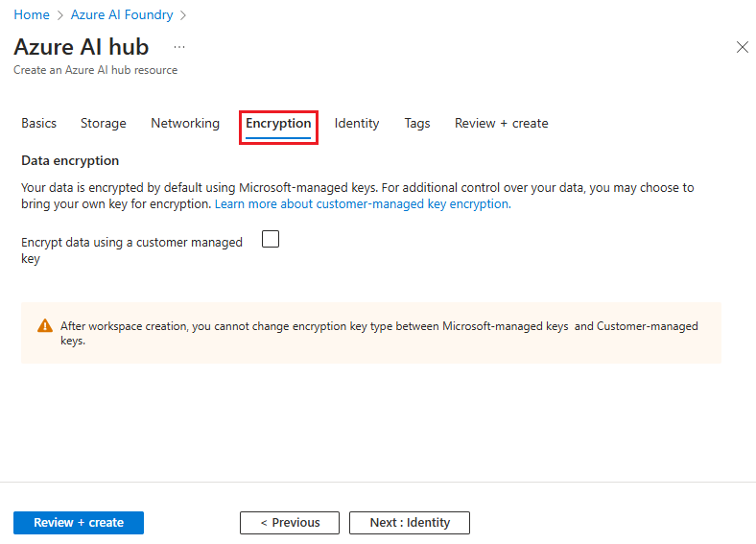Go back with the Previous button
Viewport: 756px width, 544px height.
(290, 523)
